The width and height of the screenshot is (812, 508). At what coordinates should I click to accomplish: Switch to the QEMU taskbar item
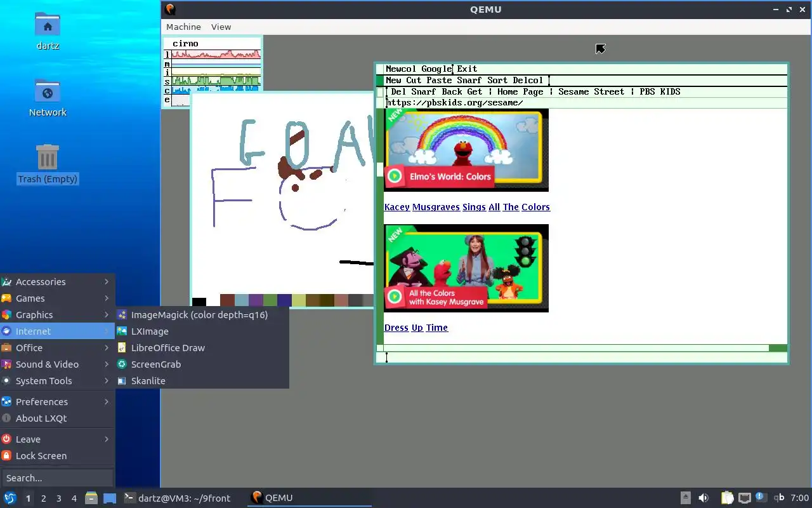pos(310,498)
